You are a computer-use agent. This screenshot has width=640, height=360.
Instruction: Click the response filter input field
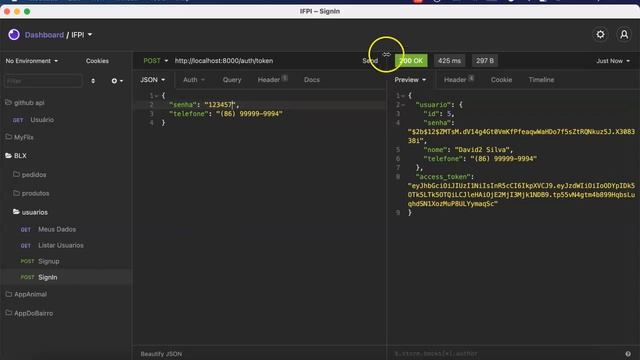tap(506, 354)
